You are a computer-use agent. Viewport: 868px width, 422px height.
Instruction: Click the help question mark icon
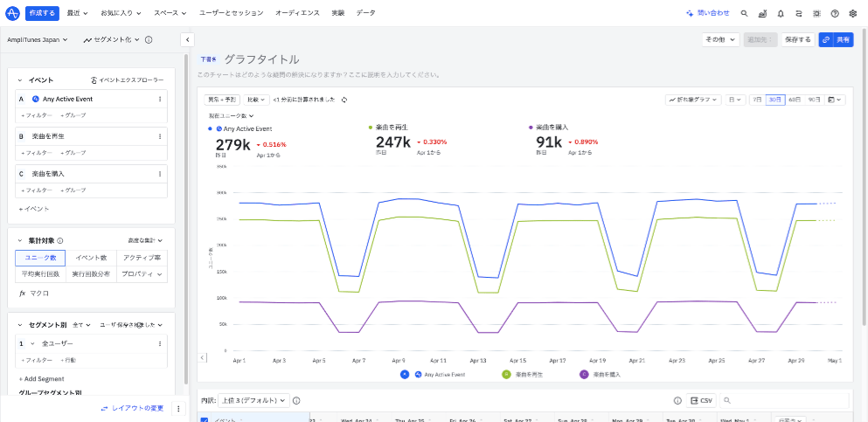point(835,14)
